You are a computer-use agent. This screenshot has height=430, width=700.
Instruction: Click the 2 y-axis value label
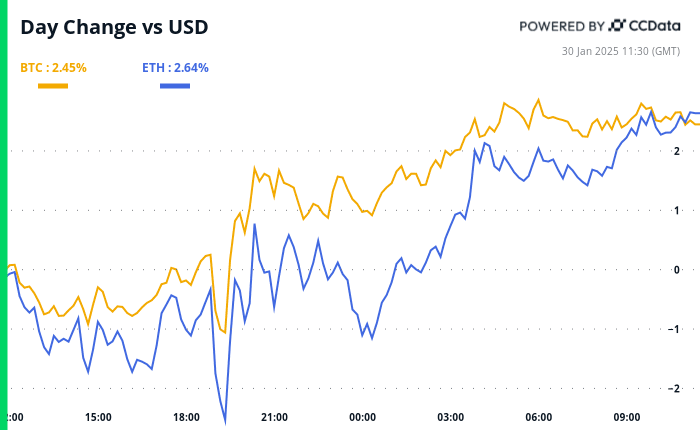click(677, 151)
